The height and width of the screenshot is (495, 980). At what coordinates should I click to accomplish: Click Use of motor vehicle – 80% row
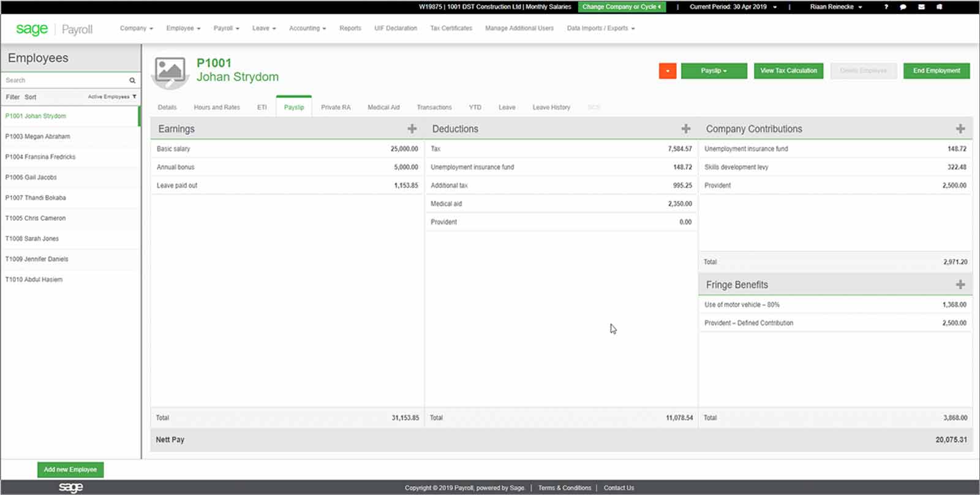coord(835,304)
